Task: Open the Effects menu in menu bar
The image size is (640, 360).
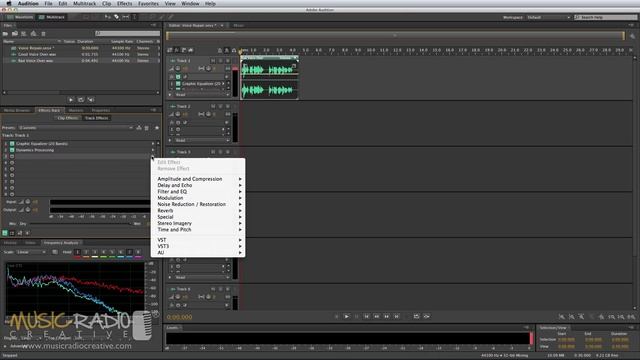Action: pyautogui.click(x=124, y=4)
